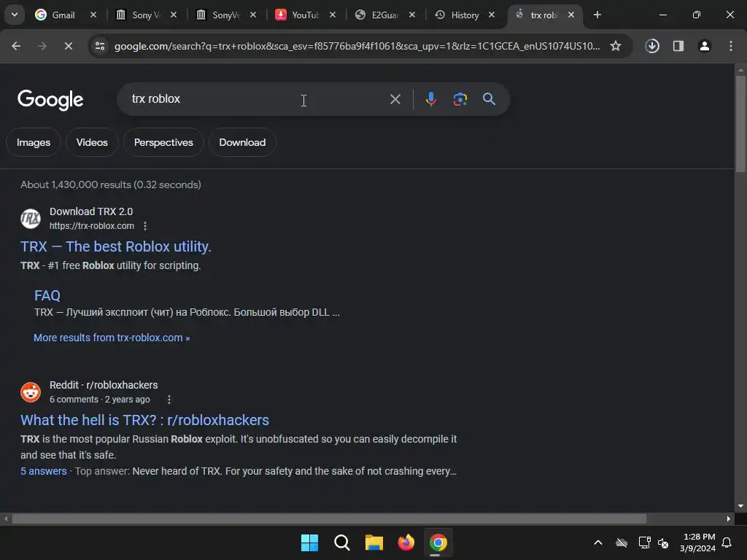747x560 pixels.
Task: Show hidden system tray icons
Action: [598, 542]
